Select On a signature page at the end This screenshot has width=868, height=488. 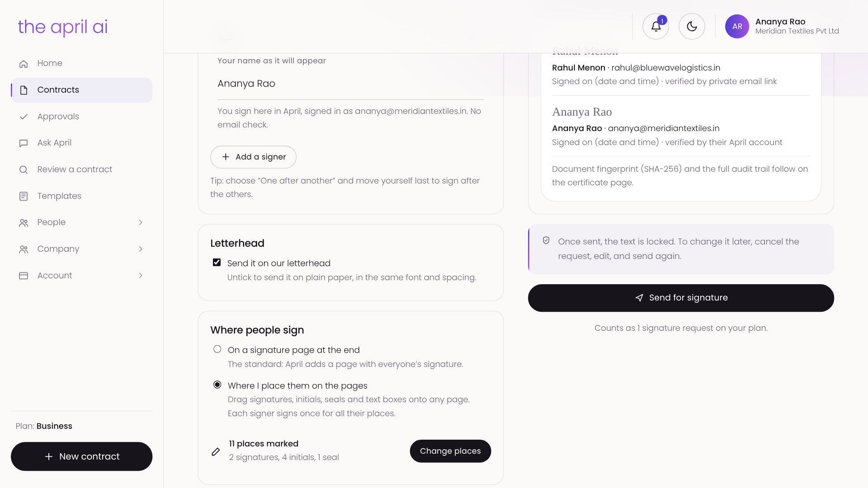[217, 349]
